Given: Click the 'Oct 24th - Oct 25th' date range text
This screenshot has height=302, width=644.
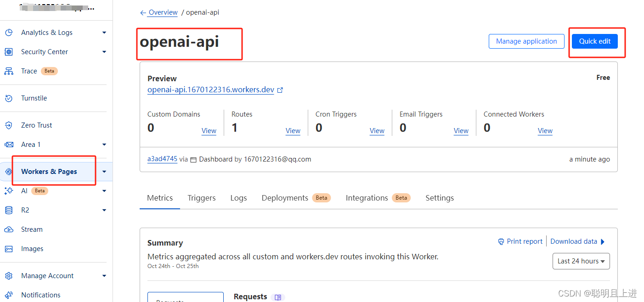Looking at the screenshot, I should pos(173,266).
